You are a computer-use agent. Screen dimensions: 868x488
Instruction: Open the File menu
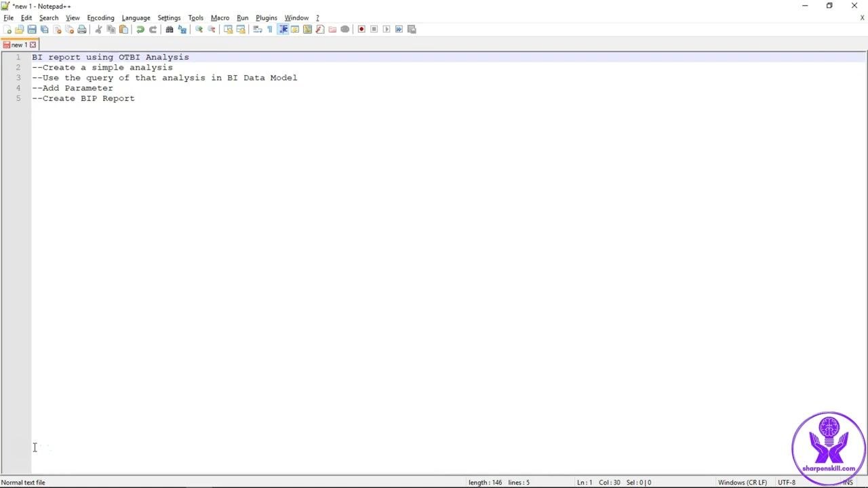(x=9, y=18)
